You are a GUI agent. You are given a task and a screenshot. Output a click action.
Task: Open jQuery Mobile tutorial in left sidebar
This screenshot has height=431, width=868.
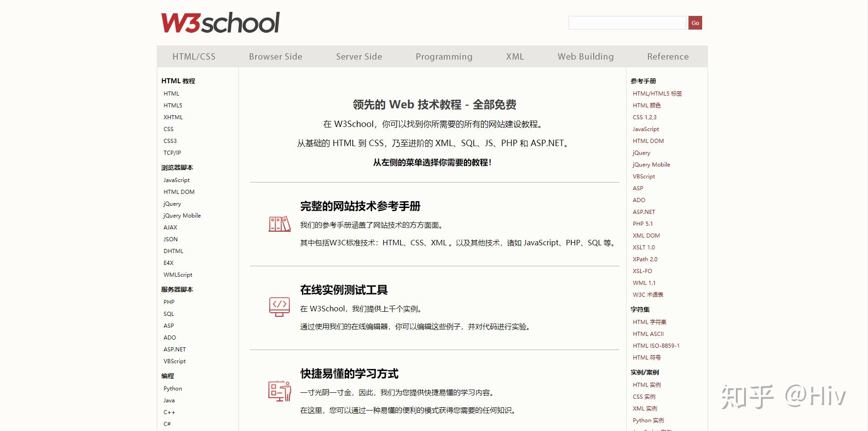[182, 215]
